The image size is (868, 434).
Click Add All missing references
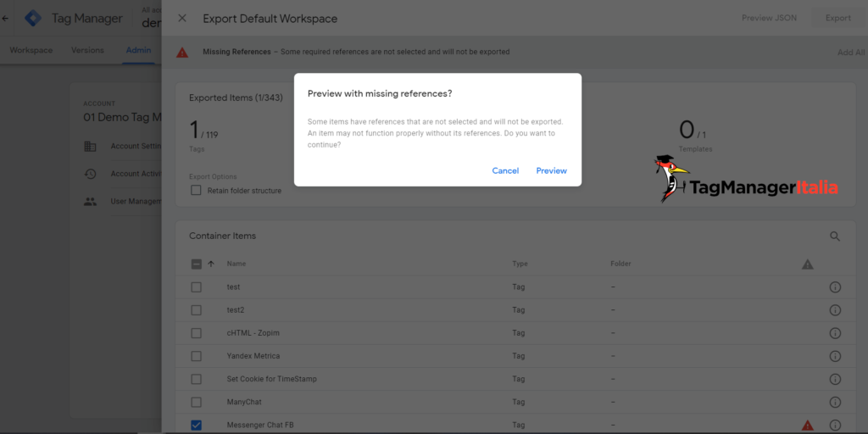pos(851,52)
